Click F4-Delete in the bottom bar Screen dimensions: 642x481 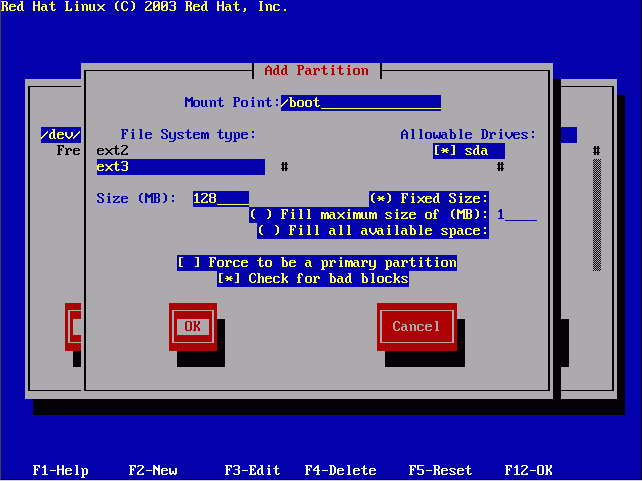tap(341, 470)
